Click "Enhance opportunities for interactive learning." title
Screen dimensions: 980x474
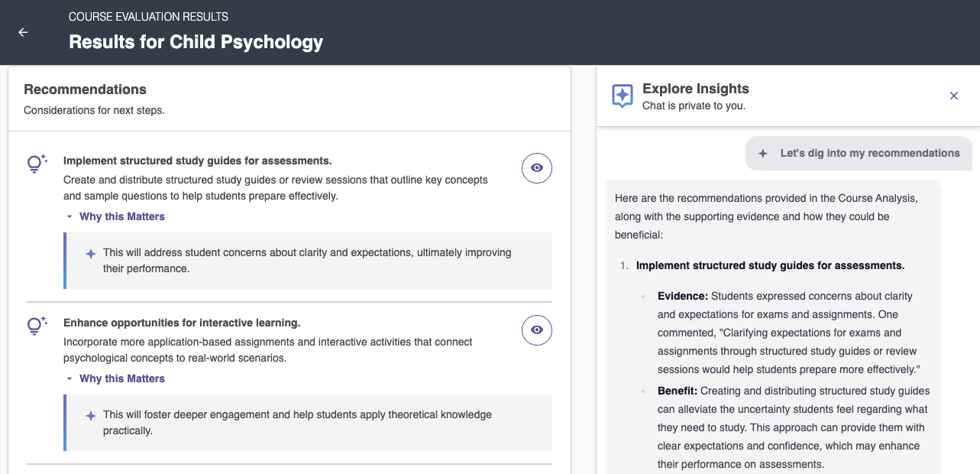pyautogui.click(x=182, y=323)
